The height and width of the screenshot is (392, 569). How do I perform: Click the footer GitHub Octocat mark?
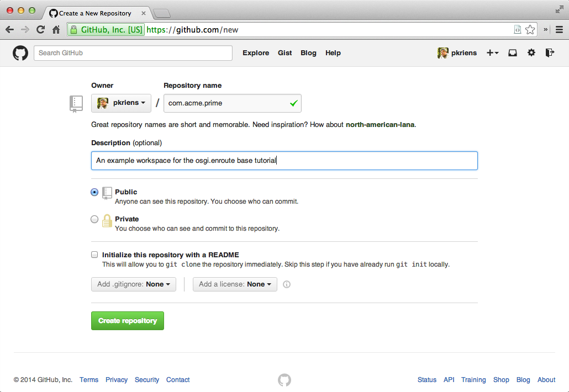(x=284, y=380)
